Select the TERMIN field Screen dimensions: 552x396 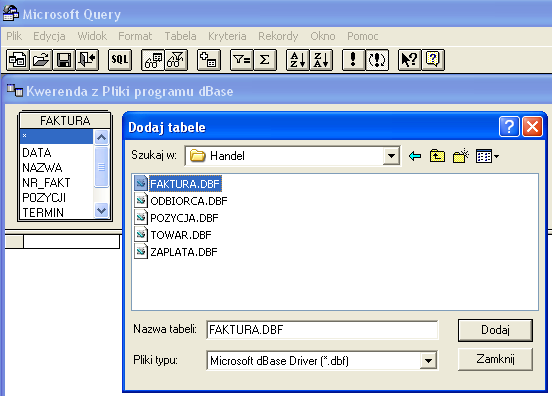[x=57, y=213]
